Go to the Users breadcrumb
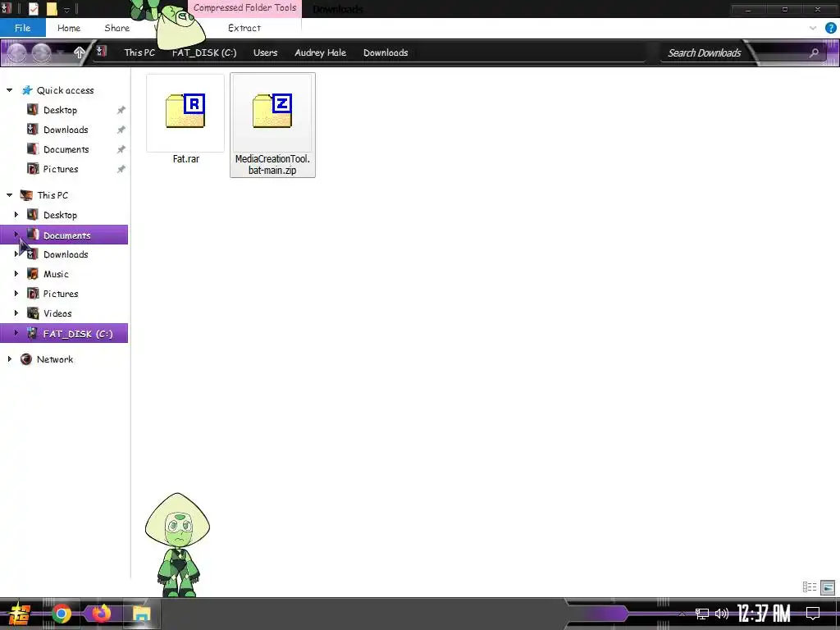Screen dimensions: 840x630 265,52
